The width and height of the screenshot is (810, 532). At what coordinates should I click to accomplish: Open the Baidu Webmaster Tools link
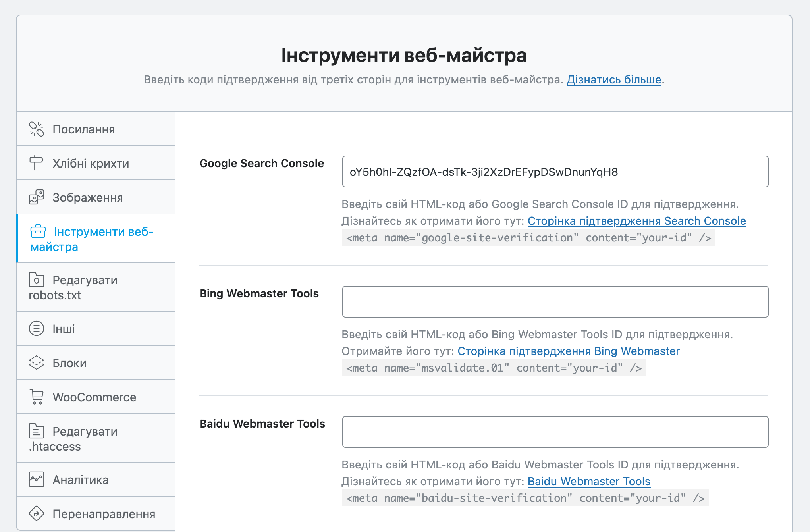point(589,482)
